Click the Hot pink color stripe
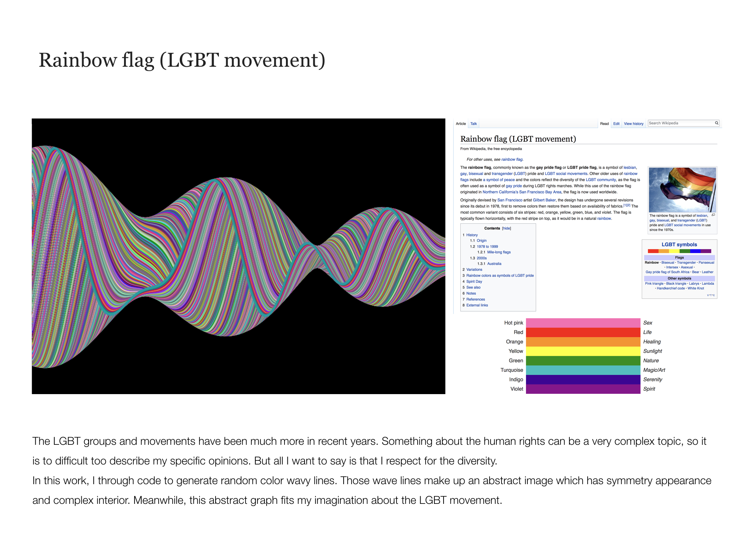 point(583,323)
